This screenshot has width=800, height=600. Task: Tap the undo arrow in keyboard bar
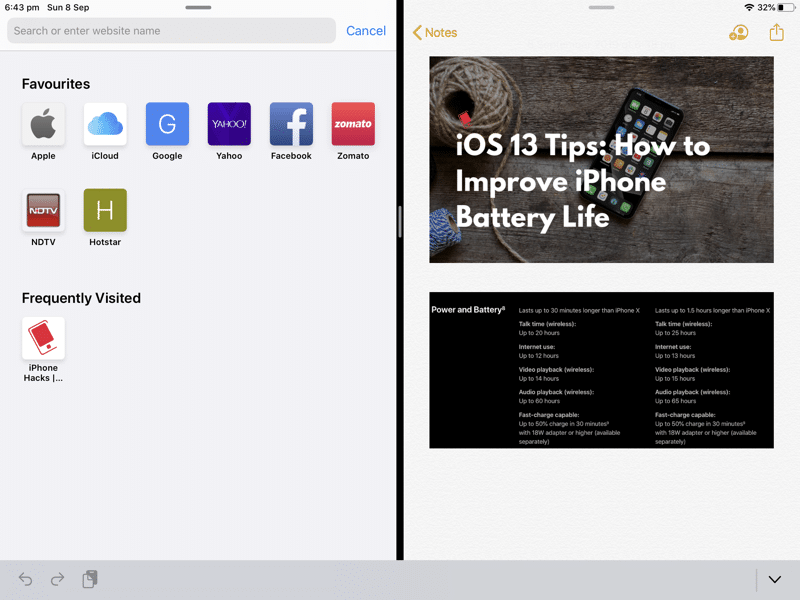click(26, 579)
